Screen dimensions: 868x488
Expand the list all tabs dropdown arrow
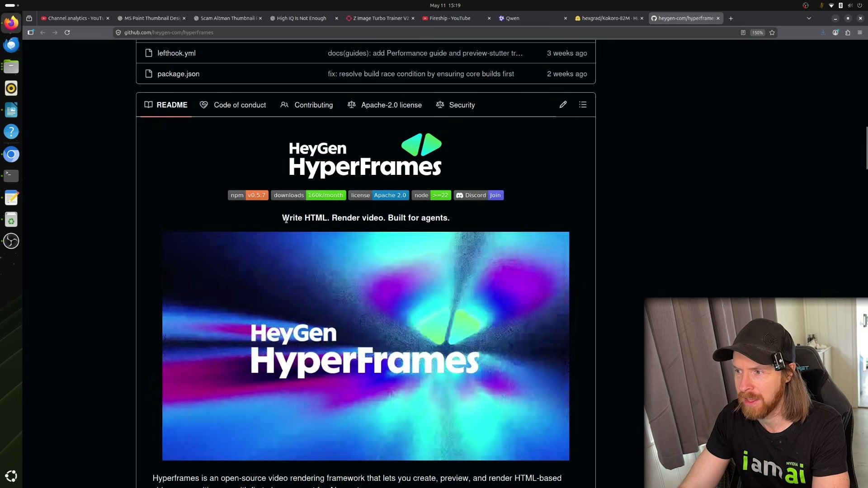(x=809, y=19)
